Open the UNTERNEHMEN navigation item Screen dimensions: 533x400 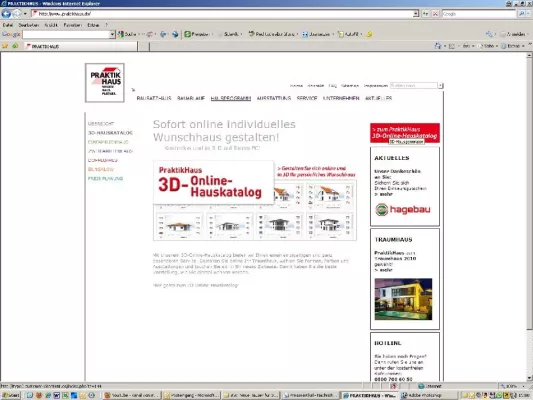tap(341, 98)
